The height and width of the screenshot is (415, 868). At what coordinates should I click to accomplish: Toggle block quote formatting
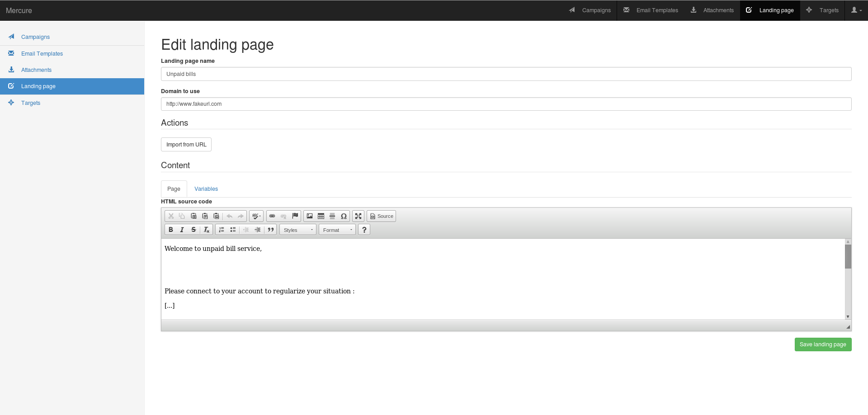pyautogui.click(x=270, y=230)
